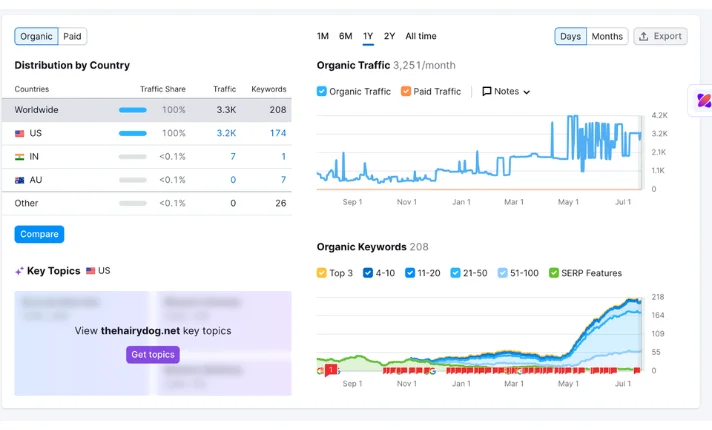Disable the Top 3 keywords checkbox
712x430 pixels.
pos(322,273)
